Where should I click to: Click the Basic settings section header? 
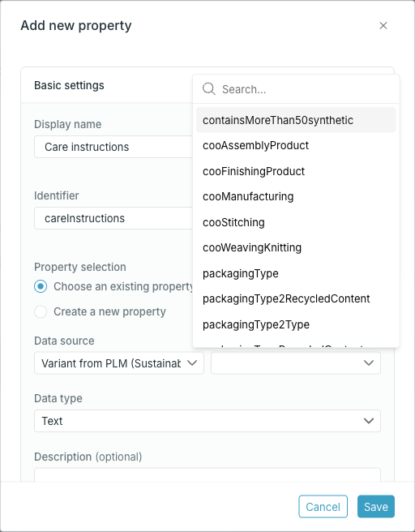tap(69, 85)
